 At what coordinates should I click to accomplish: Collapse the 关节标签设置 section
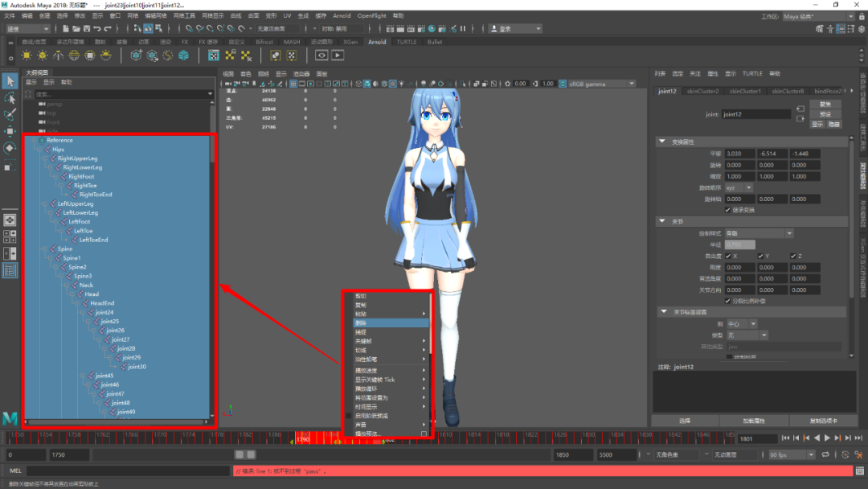pos(664,312)
